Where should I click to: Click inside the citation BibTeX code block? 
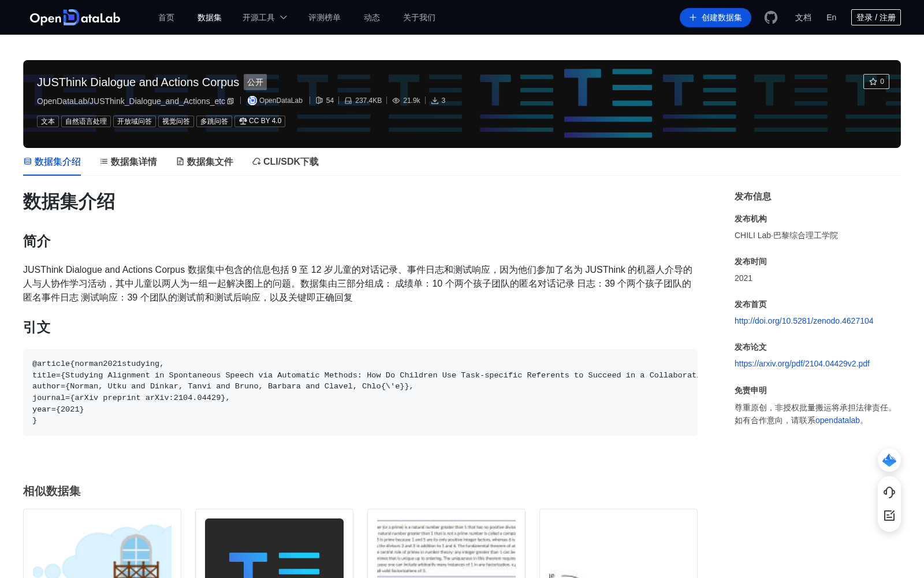(x=360, y=392)
